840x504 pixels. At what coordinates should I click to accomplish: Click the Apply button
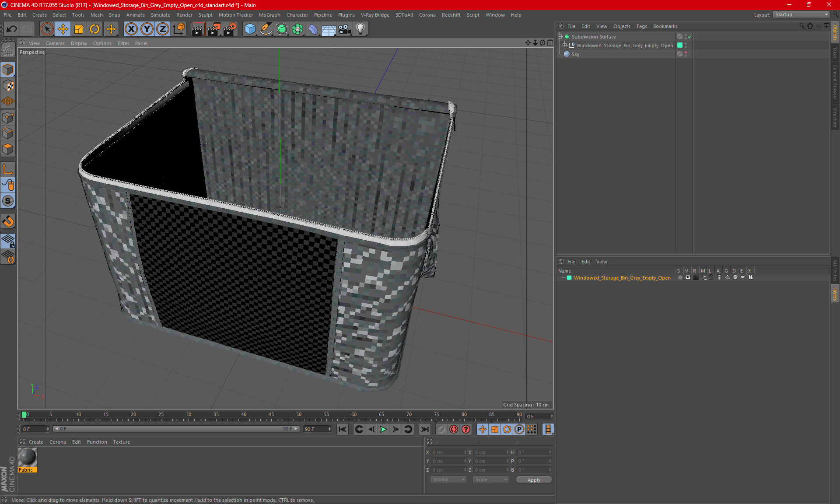tap(534, 480)
